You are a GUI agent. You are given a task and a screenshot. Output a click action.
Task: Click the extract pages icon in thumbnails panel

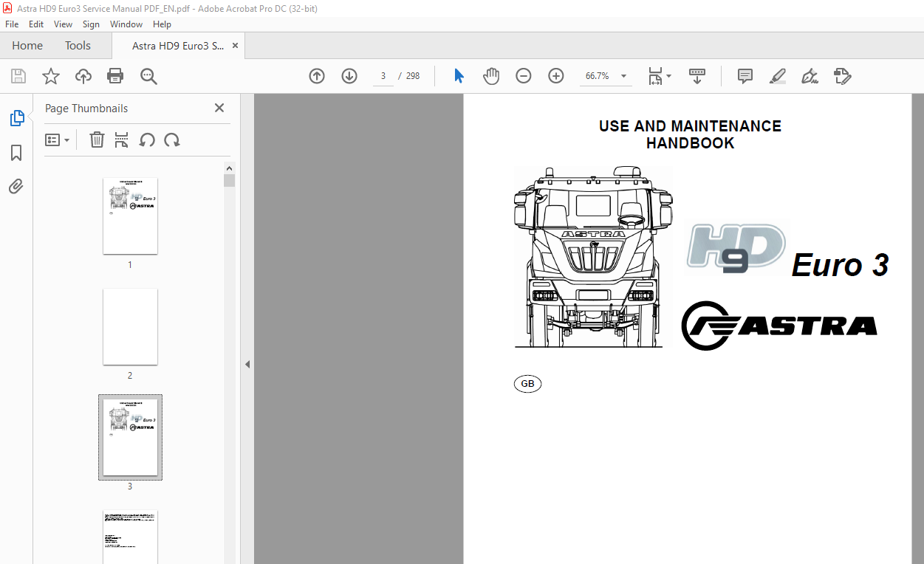[x=122, y=140]
